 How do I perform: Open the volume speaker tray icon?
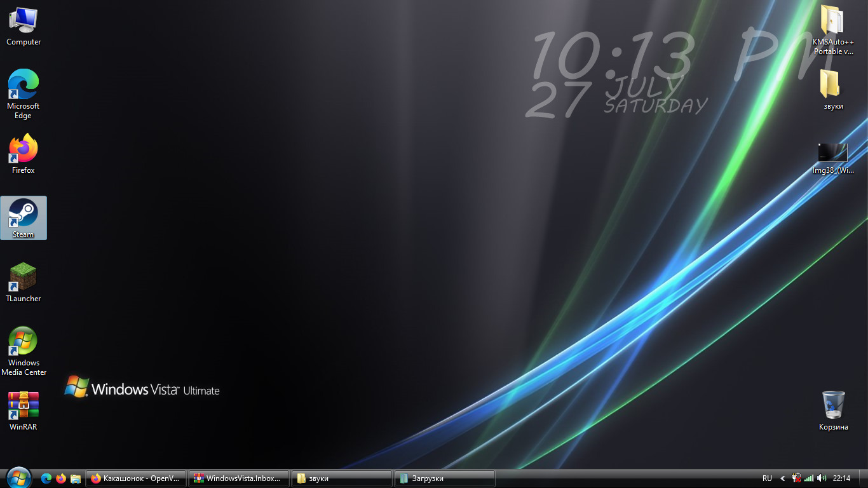click(822, 478)
